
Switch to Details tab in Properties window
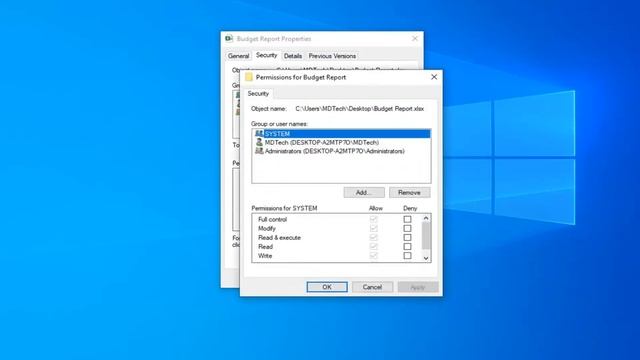point(293,56)
